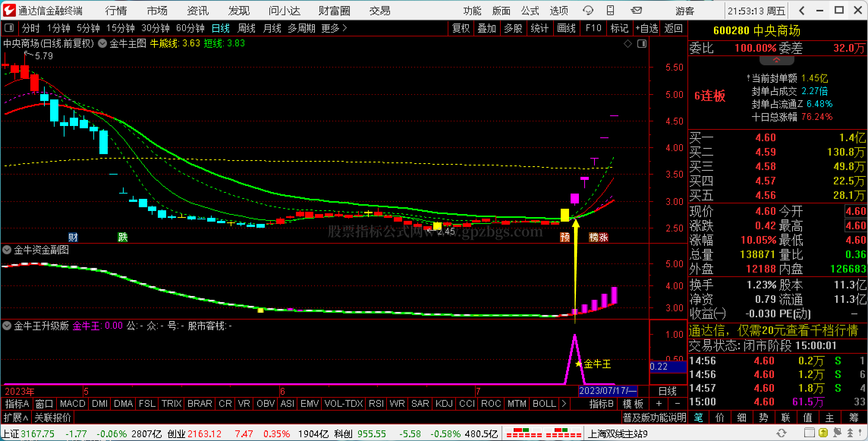Image resolution: width=868 pixels, height=441 pixels.
Task: Click the 叠加 overlay button
Action: coord(487,28)
